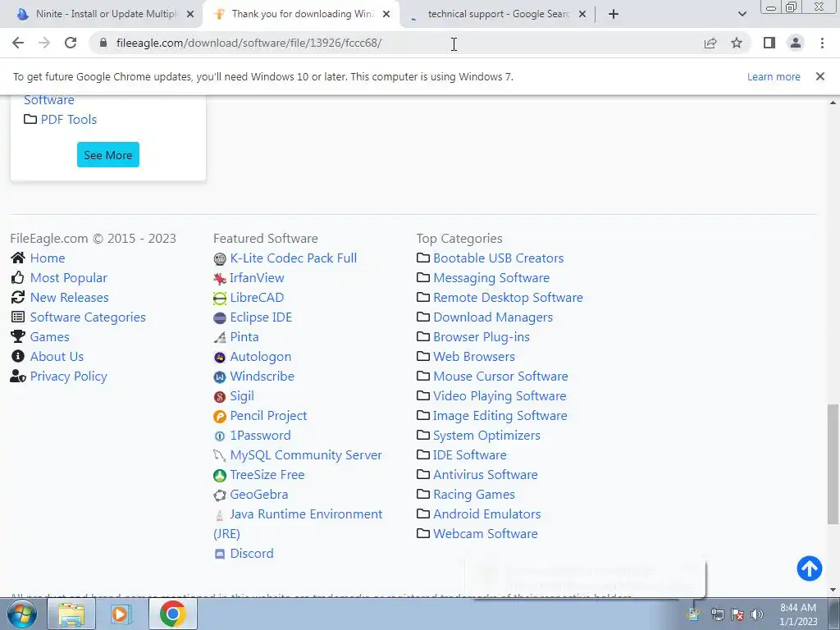
Task: Open System Optimizers category
Action: 486,435
